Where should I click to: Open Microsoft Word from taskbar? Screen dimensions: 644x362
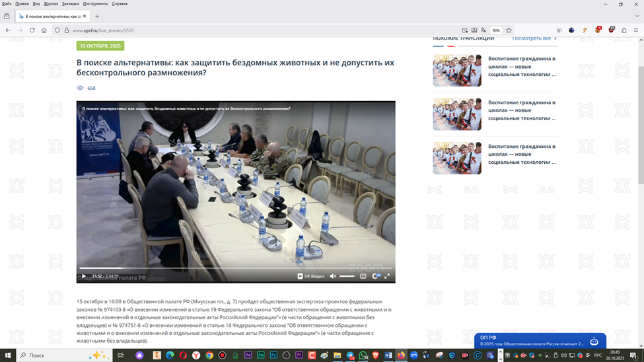point(388,355)
